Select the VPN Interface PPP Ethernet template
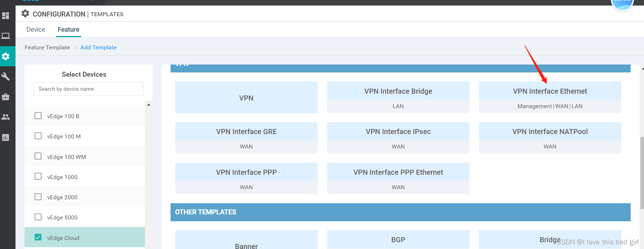644x249 pixels. pyautogui.click(x=398, y=178)
